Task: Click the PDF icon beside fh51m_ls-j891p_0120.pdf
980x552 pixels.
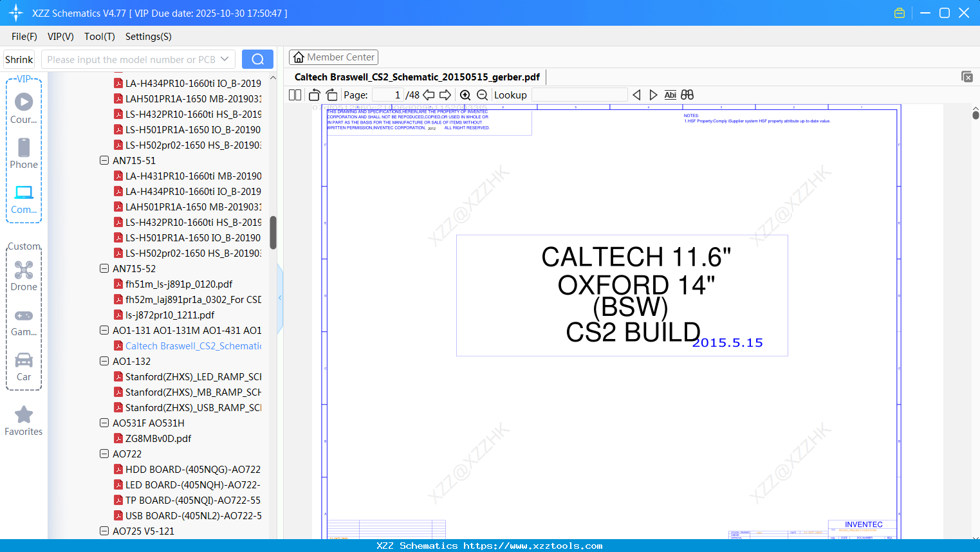Action: (x=118, y=284)
